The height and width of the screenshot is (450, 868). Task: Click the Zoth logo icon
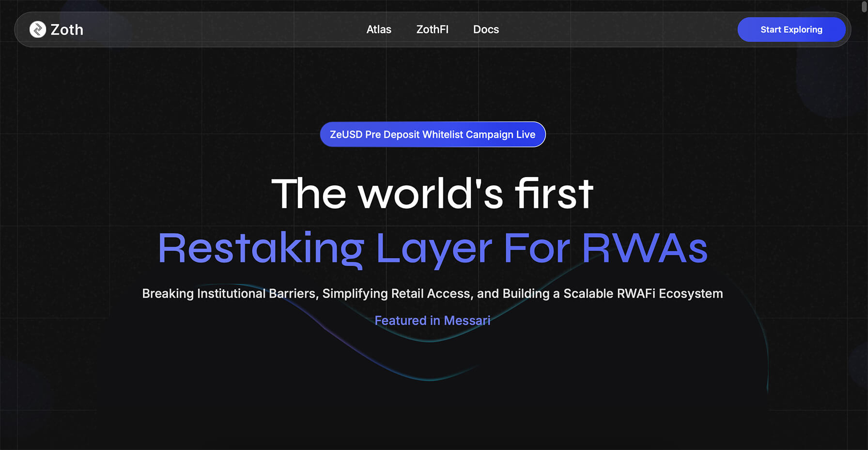38,30
